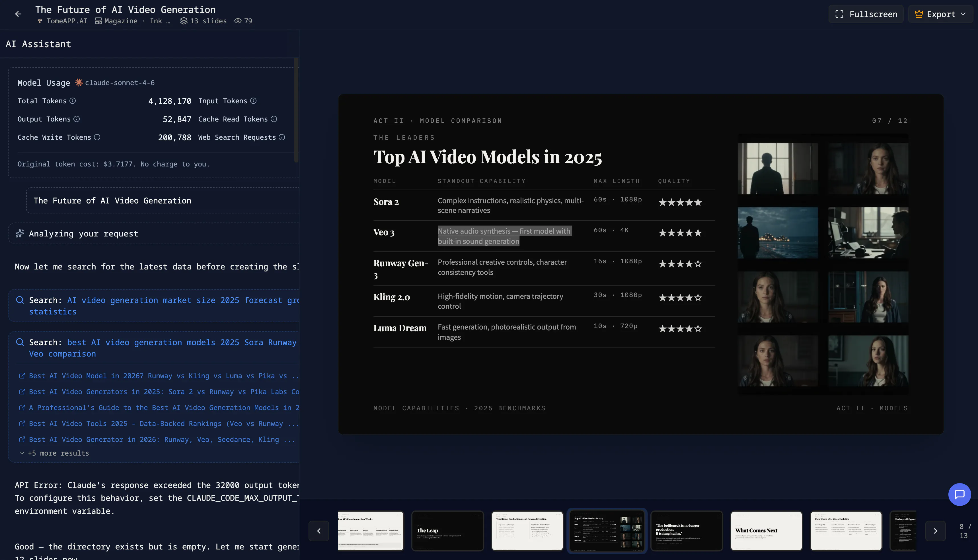Image resolution: width=978 pixels, height=560 pixels.
Task: Click the highlighted 'Native audio synthesis' text
Action: pyautogui.click(x=504, y=236)
